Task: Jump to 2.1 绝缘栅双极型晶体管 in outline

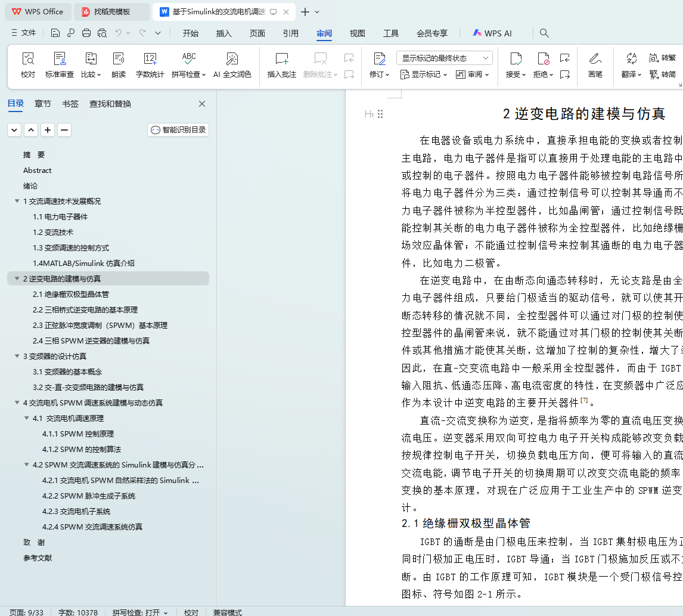Action: tap(71, 294)
